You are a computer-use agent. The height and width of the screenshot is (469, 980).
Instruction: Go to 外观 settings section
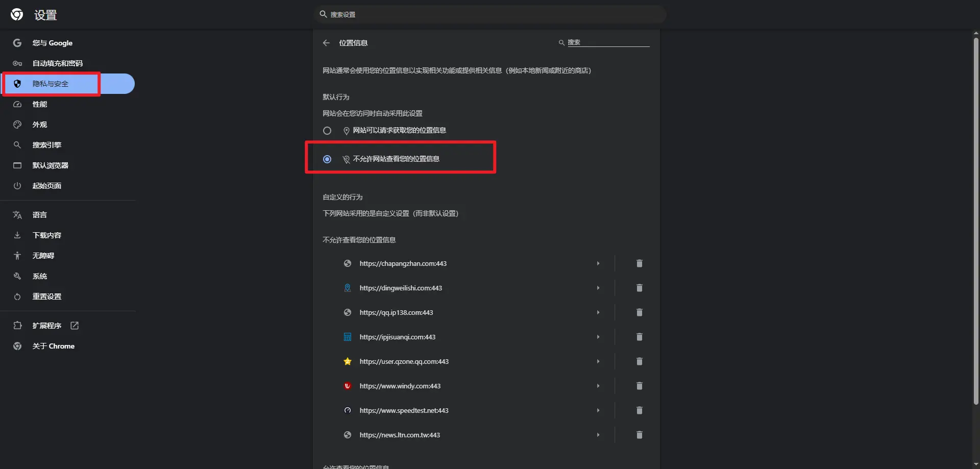pos(40,125)
